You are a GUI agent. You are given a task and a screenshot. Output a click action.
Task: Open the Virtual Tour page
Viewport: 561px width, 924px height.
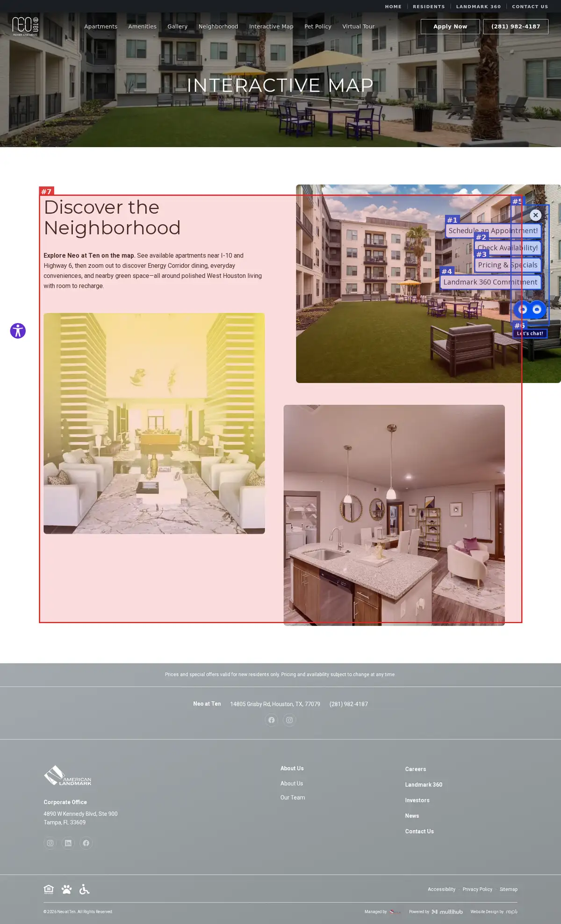click(x=358, y=27)
